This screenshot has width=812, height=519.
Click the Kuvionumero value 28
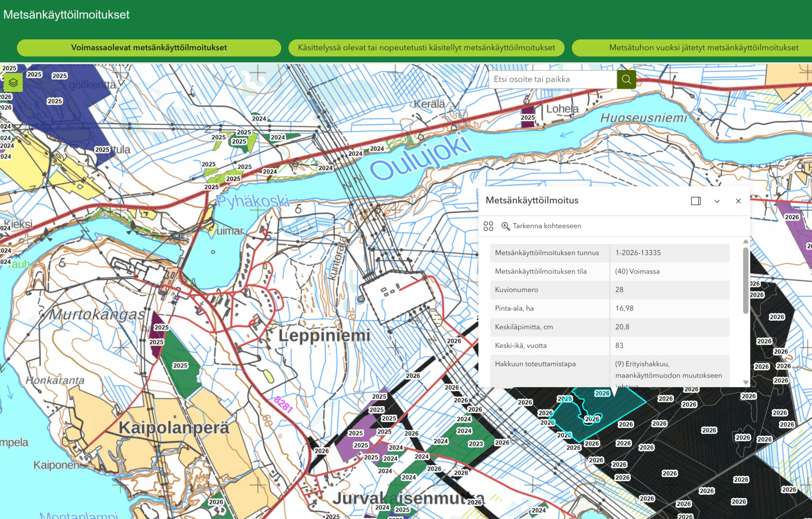tap(619, 290)
